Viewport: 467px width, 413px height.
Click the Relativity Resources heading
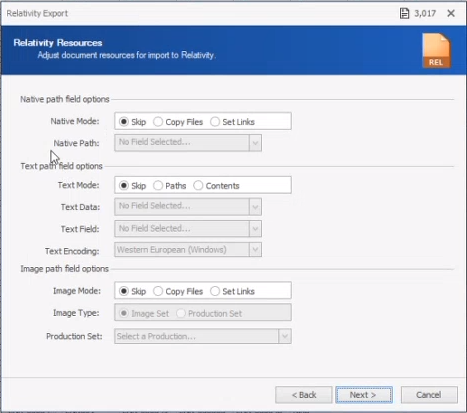[58, 43]
